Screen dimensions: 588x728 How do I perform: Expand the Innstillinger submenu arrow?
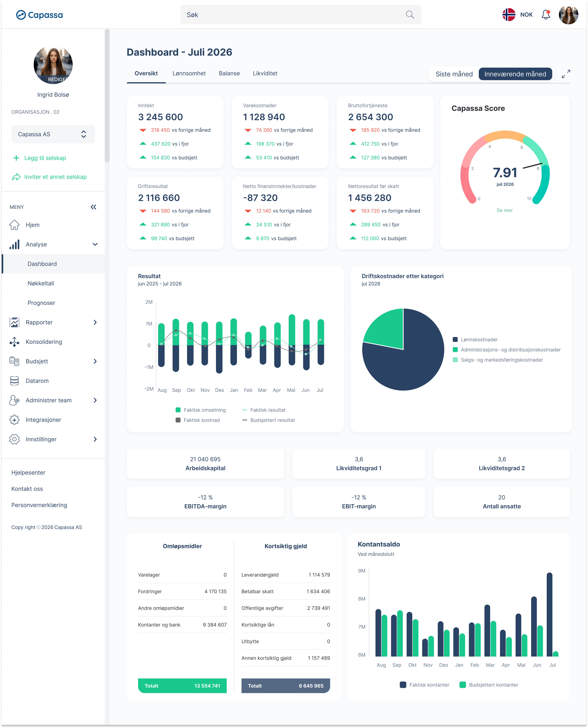(95, 439)
